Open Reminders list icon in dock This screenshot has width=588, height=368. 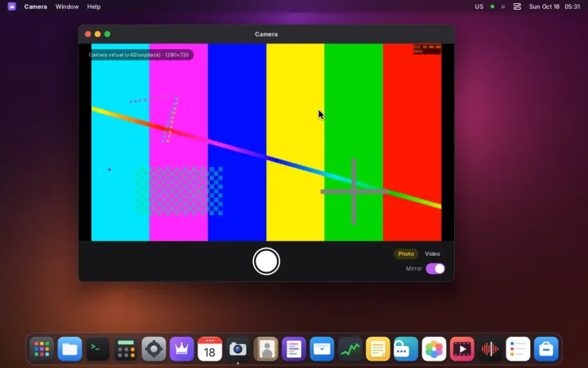tap(518, 349)
